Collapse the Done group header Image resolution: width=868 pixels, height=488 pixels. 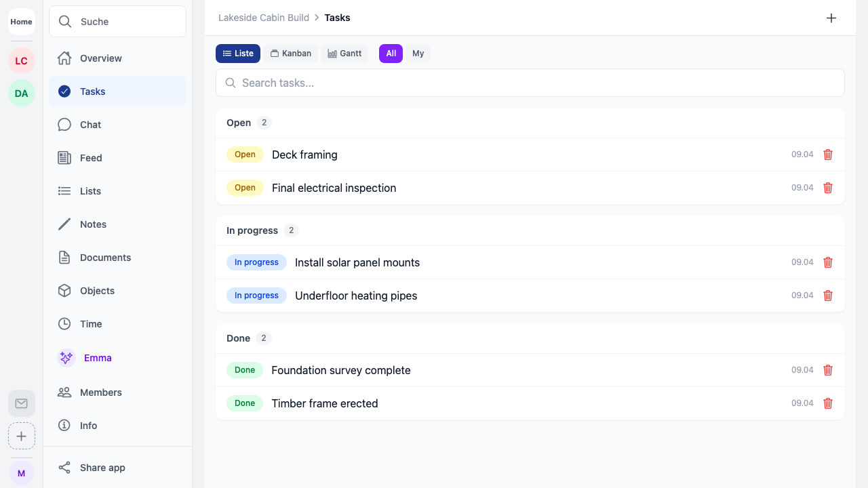click(239, 338)
